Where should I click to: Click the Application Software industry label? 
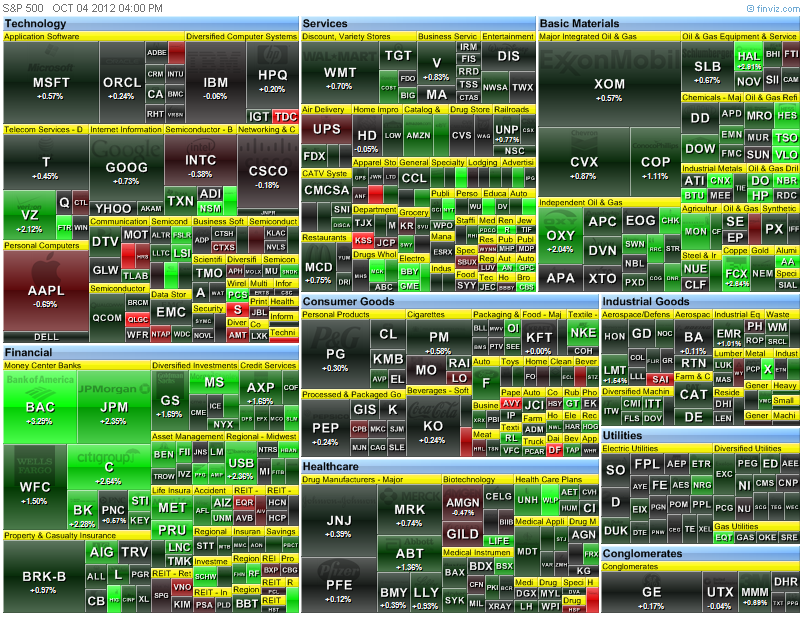click(42, 36)
